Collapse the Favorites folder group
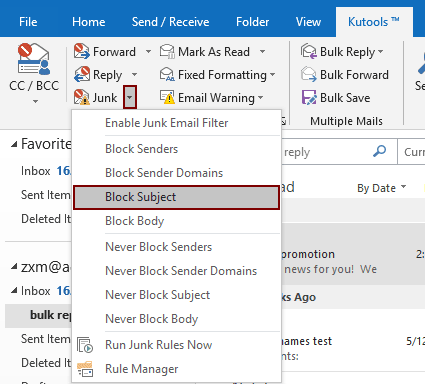 (x=14, y=144)
